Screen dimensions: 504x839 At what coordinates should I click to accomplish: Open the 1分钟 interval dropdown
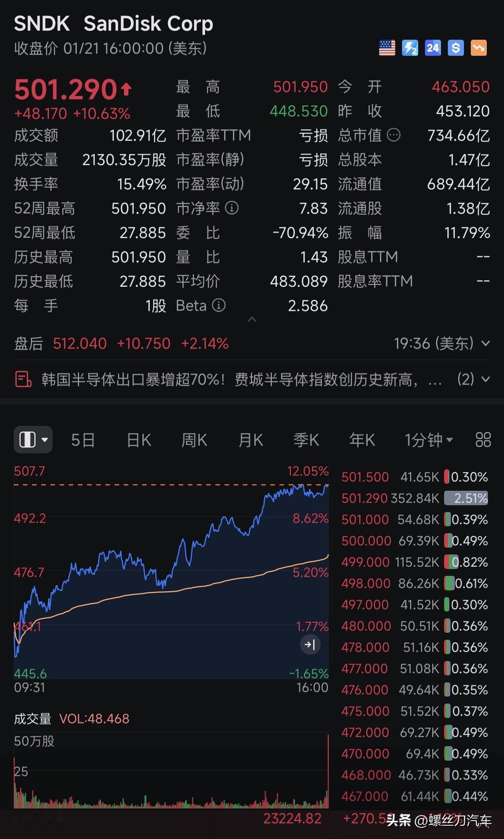coord(429,440)
